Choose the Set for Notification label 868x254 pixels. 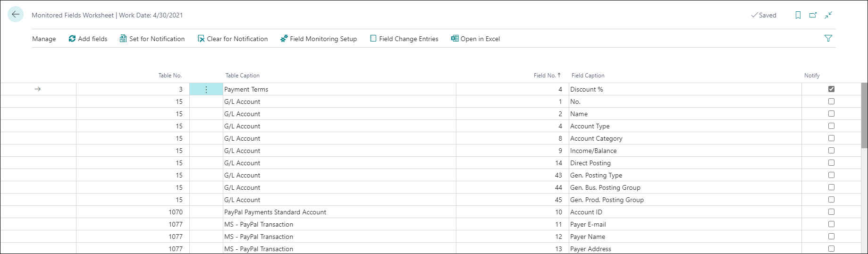tap(157, 39)
